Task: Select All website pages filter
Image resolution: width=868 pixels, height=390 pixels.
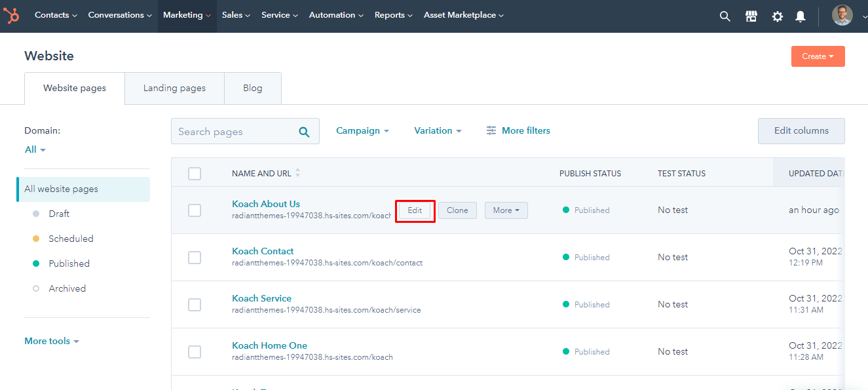Action: (x=83, y=189)
